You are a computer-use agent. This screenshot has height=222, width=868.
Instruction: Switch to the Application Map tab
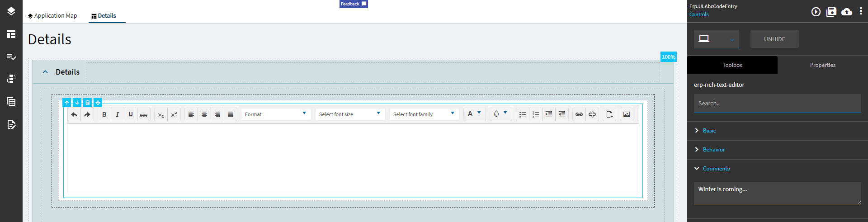pyautogui.click(x=52, y=16)
